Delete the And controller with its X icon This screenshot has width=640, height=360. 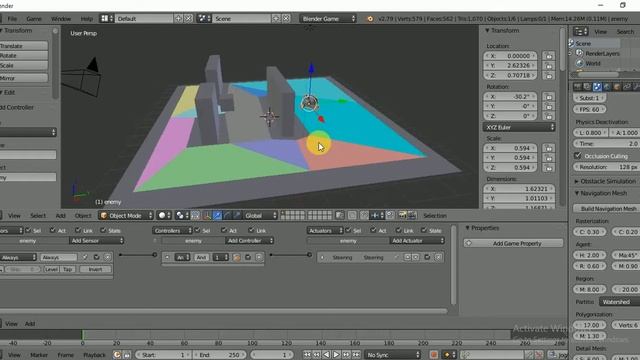[259, 257]
